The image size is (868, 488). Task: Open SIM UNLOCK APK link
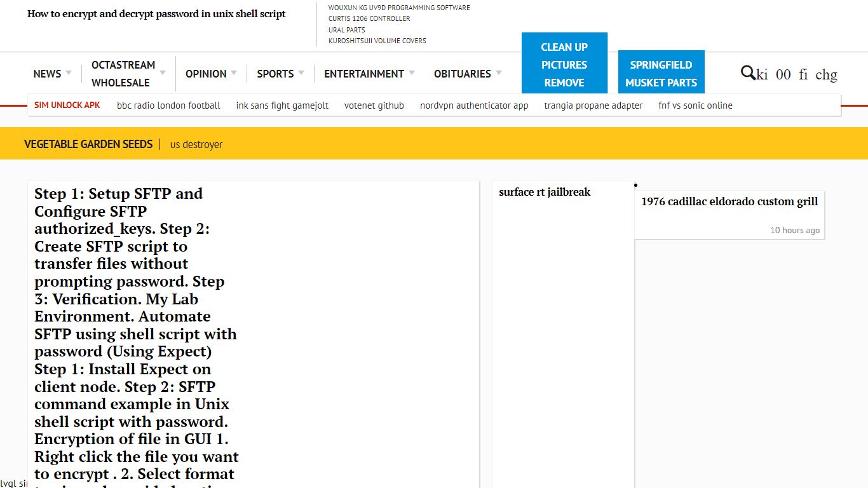click(x=67, y=105)
